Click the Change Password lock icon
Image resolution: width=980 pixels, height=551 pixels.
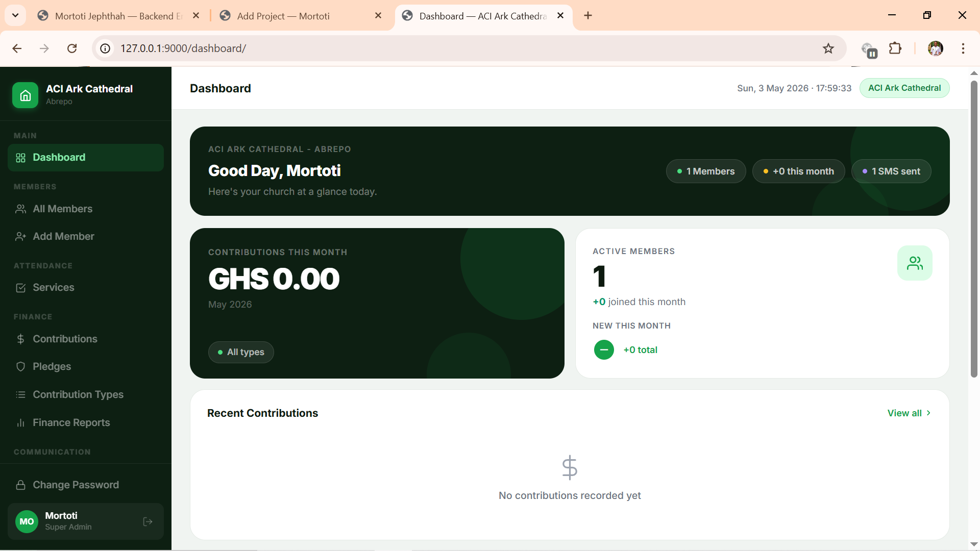[x=20, y=485]
